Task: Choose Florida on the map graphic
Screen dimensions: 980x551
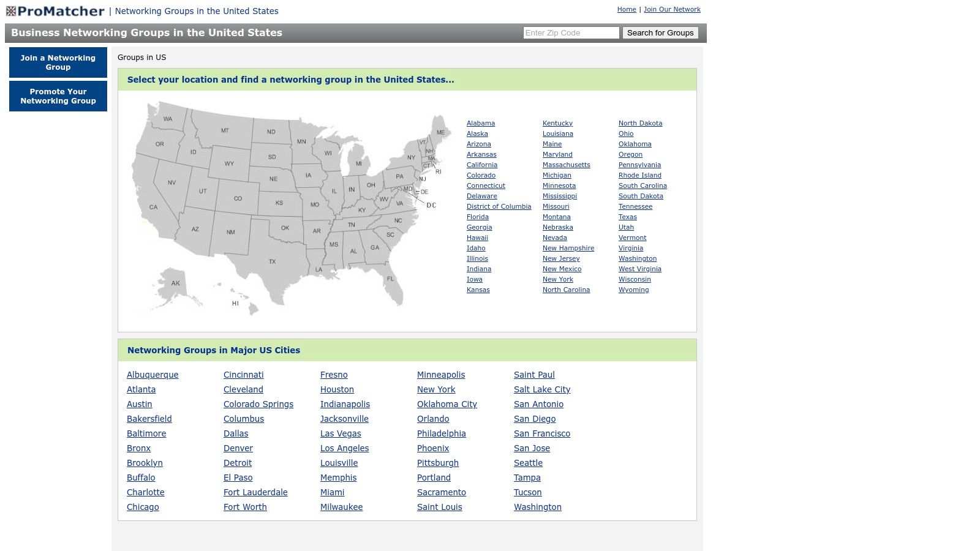Action: click(x=390, y=279)
